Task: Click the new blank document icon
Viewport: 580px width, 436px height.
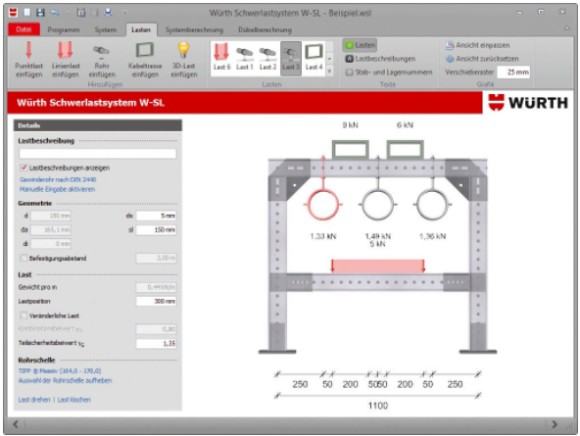Action: click(27, 13)
